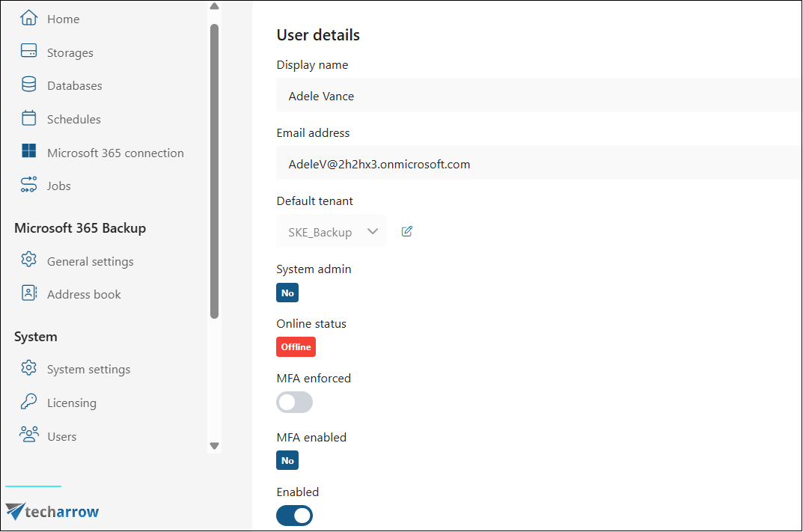Click the Databases cylinder icon
Image resolution: width=803 pixels, height=532 pixels.
[x=28, y=85]
